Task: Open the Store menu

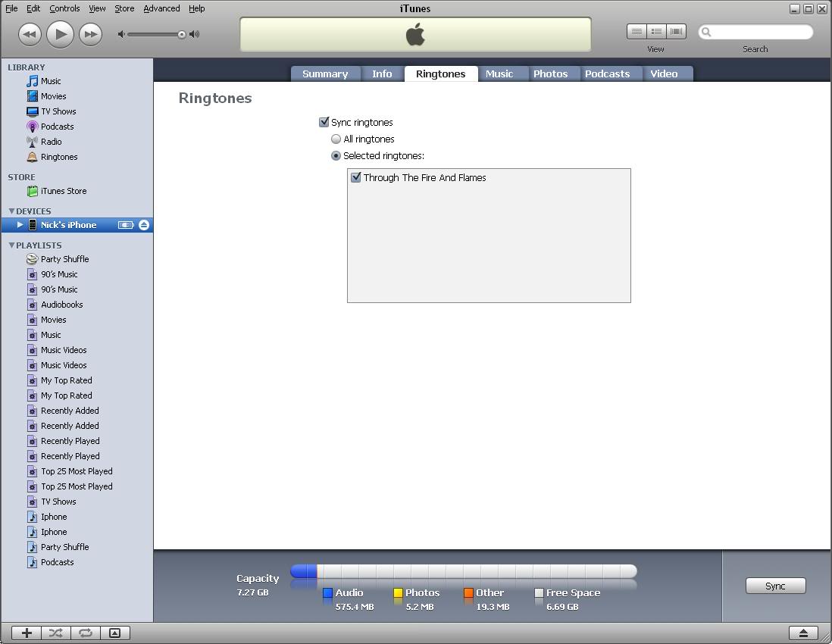Action: [x=125, y=8]
